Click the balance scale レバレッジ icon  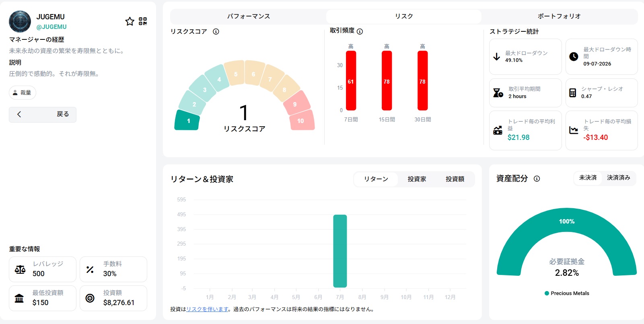[x=20, y=269]
